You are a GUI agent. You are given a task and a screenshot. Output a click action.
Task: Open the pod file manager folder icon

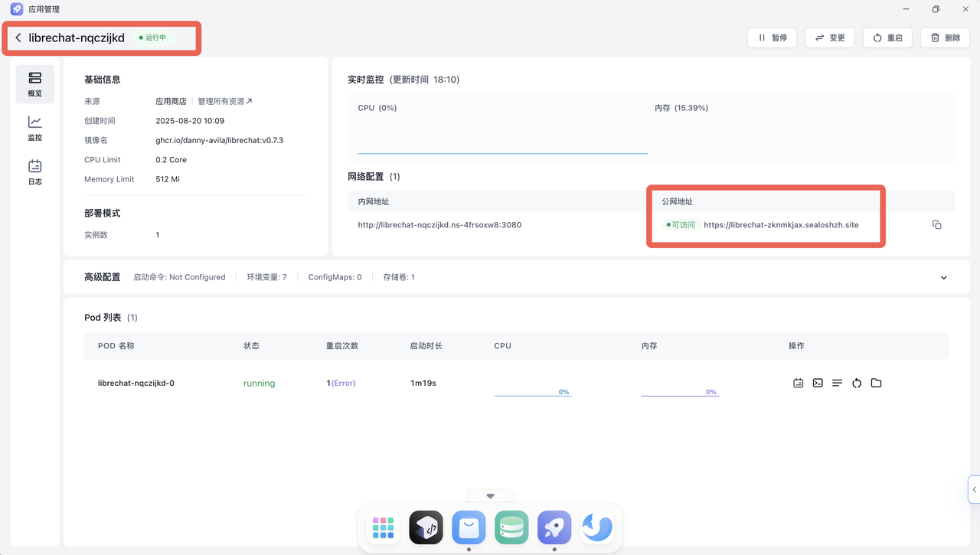(x=877, y=383)
